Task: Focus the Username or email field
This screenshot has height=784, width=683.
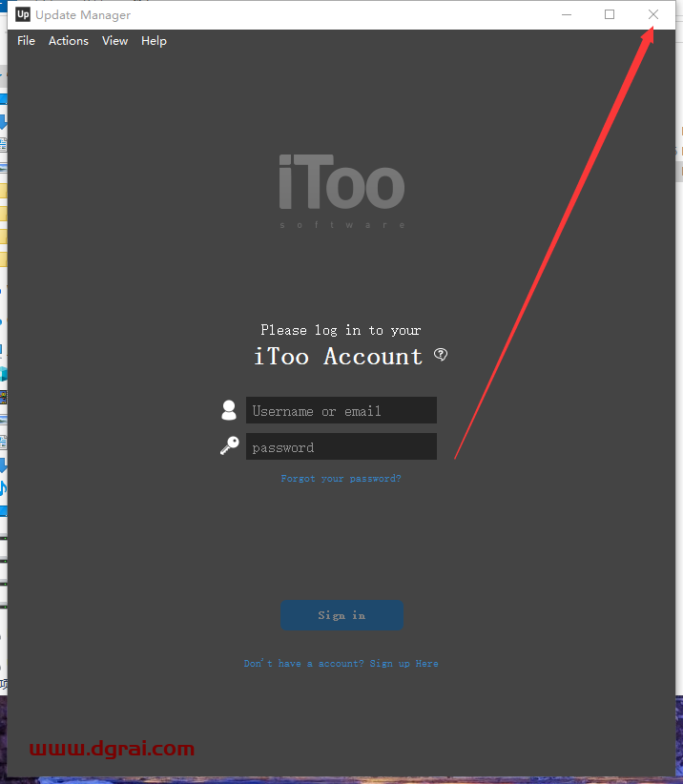Action: (341, 410)
